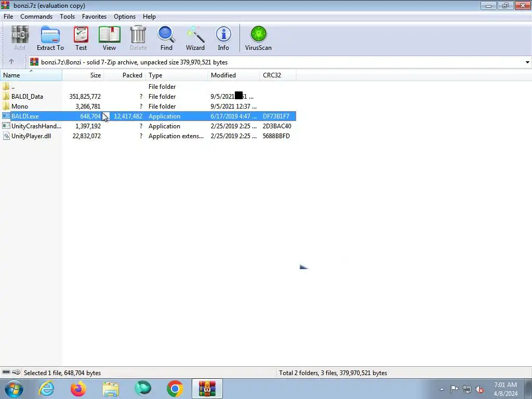The width and height of the screenshot is (532, 399).
Task: Click the UnityCrashHandler file icon
Action: tap(6, 126)
